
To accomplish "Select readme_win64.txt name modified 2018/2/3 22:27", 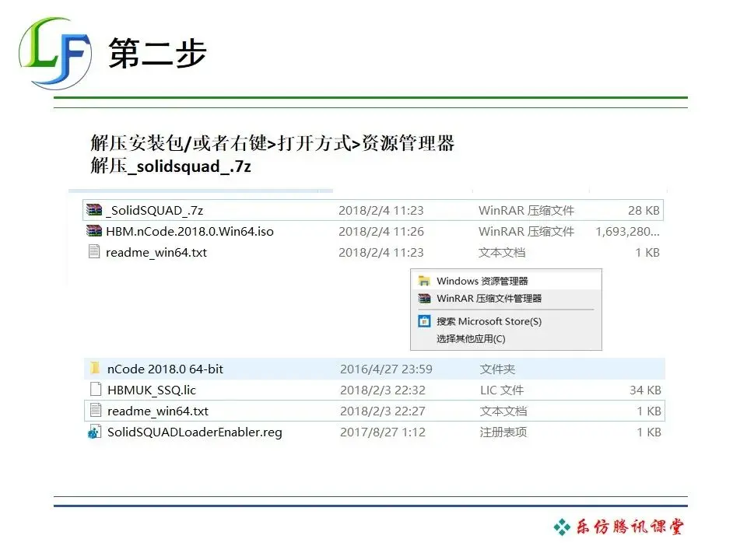I will pos(158,411).
